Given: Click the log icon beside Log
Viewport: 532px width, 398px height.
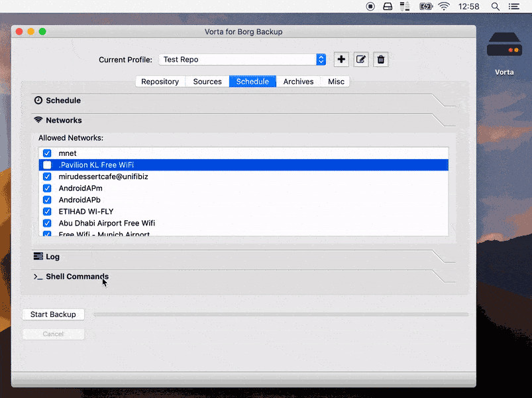Looking at the screenshot, I should pyautogui.click(x=38, y=257).
